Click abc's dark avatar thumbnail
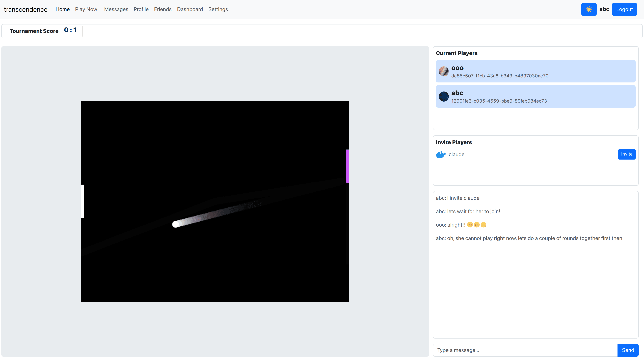This screenshot has height=362, width=644. coord(443,96)
